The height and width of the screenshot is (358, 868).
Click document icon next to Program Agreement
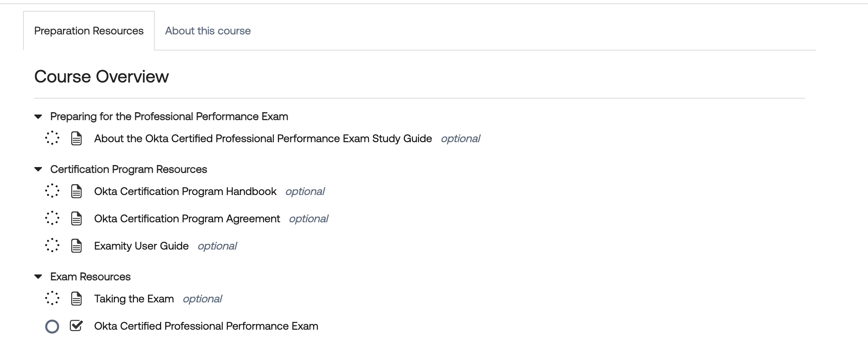pos(76,219)
